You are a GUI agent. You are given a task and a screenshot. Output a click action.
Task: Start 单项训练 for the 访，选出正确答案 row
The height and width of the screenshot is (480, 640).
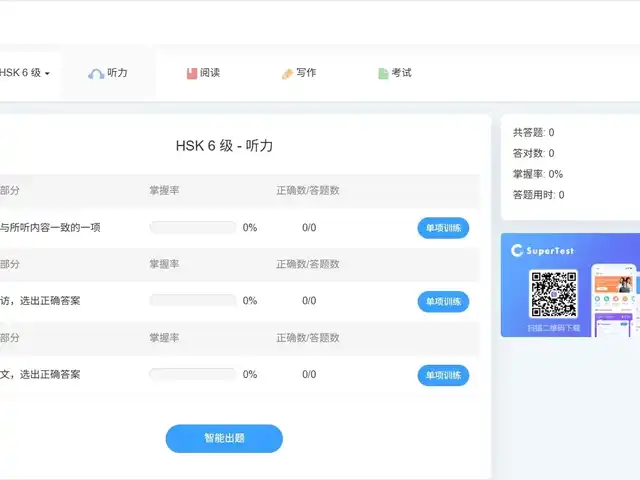[442, 301]
